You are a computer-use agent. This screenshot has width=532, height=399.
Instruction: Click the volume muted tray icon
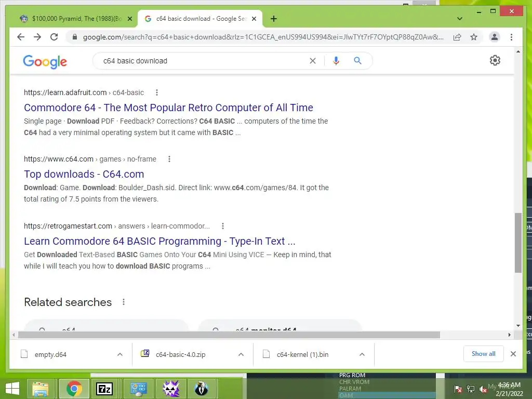click(x=483, y=389)
